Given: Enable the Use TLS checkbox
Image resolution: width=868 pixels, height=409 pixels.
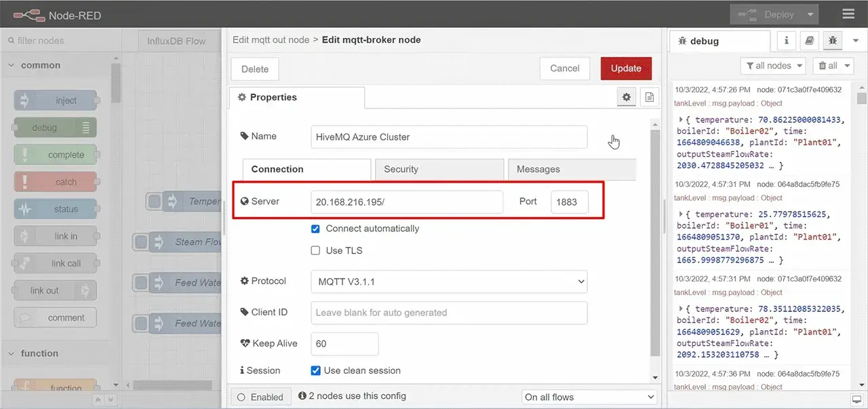Looking at the screenshot, I should pyautogui.click(x=315, y=250).
